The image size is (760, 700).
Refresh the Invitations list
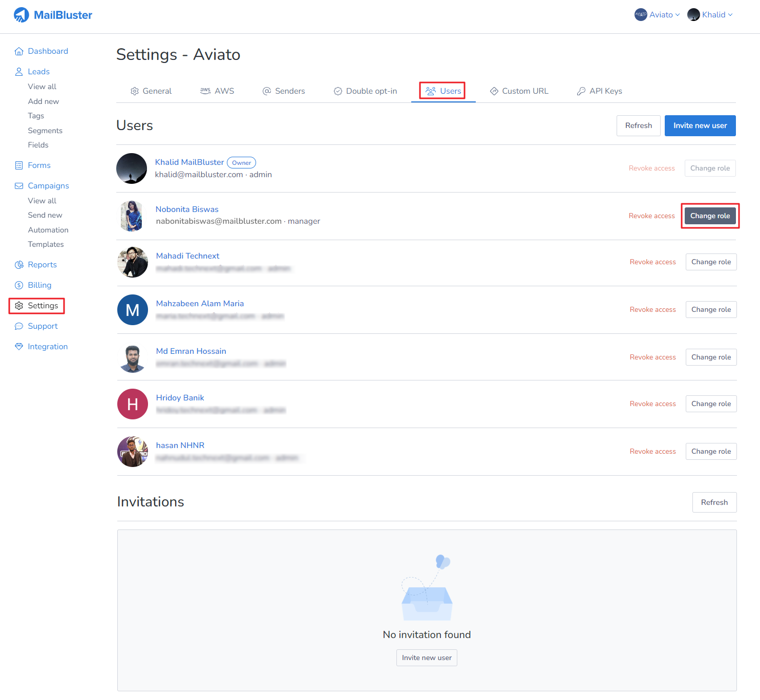pyautogui.click(x=714, y=502)
